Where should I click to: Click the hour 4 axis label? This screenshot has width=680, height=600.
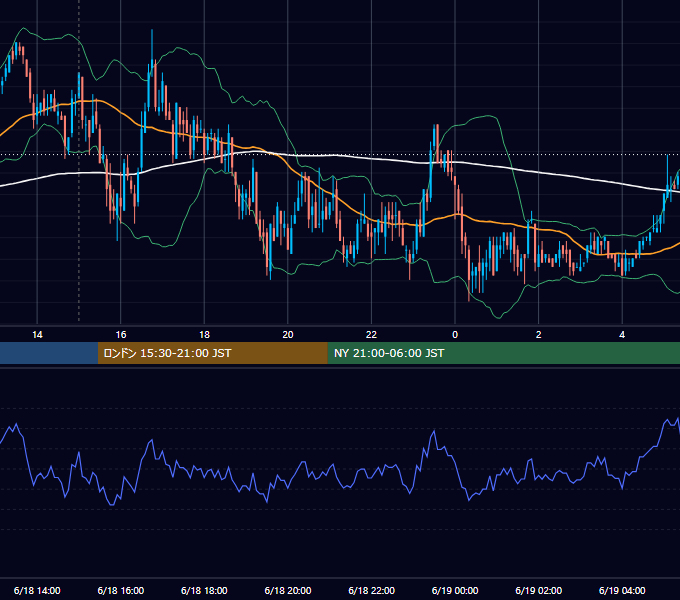[622, 335]
